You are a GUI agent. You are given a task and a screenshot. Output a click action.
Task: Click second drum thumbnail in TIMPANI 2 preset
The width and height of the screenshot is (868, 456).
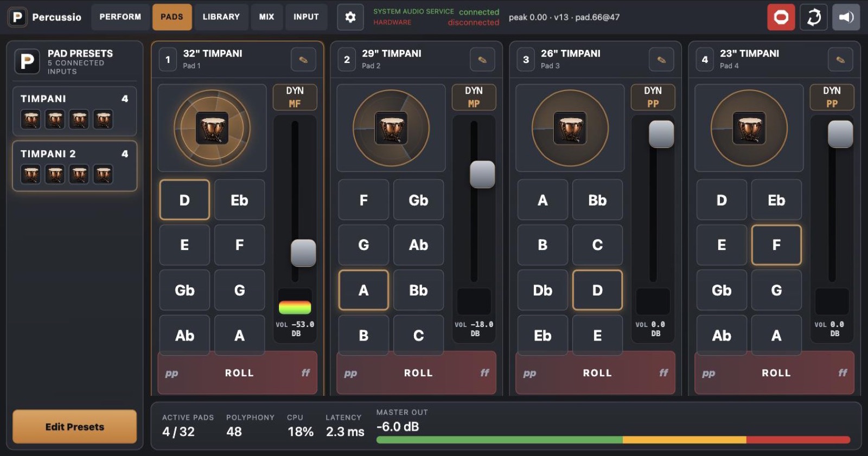pos(55,175)
